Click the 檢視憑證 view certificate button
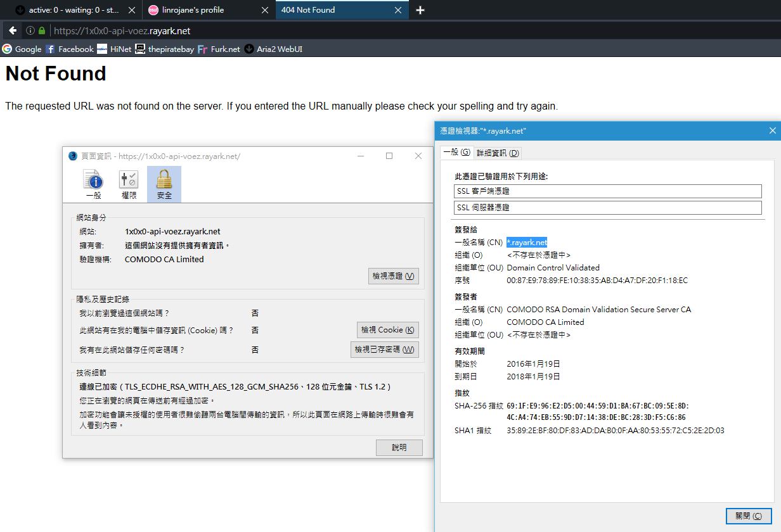 393,276
